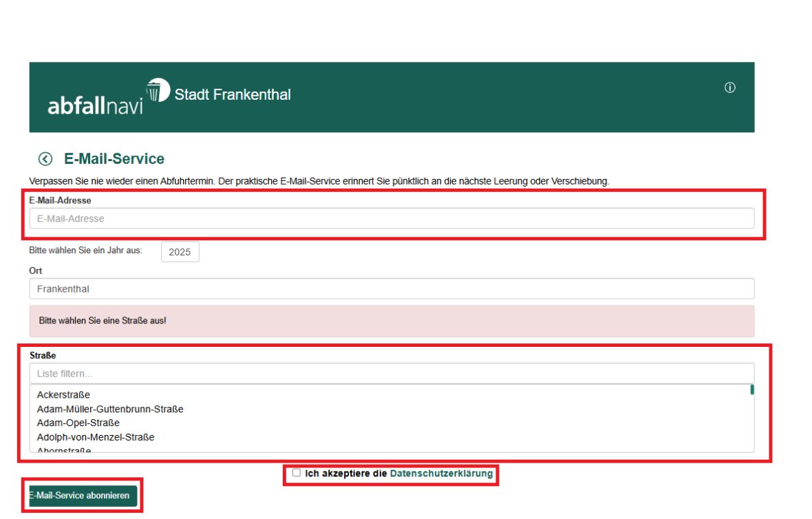812x519 pixels.
Task: Click the Ort field containing Frankenthal
Action: click(x=391, y=289)
